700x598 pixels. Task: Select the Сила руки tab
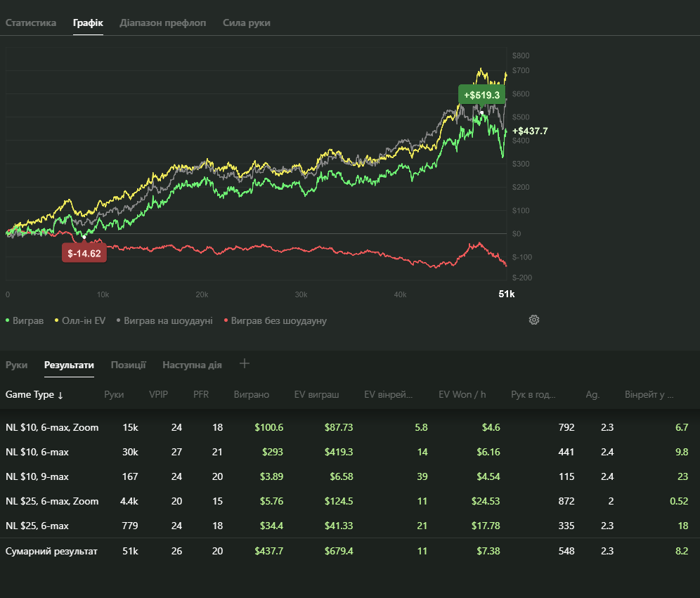click(x=247, y=22)
